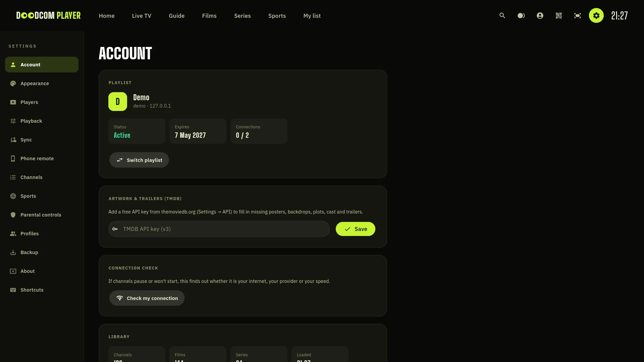Open Shortcuts section in sidebar

42,290
